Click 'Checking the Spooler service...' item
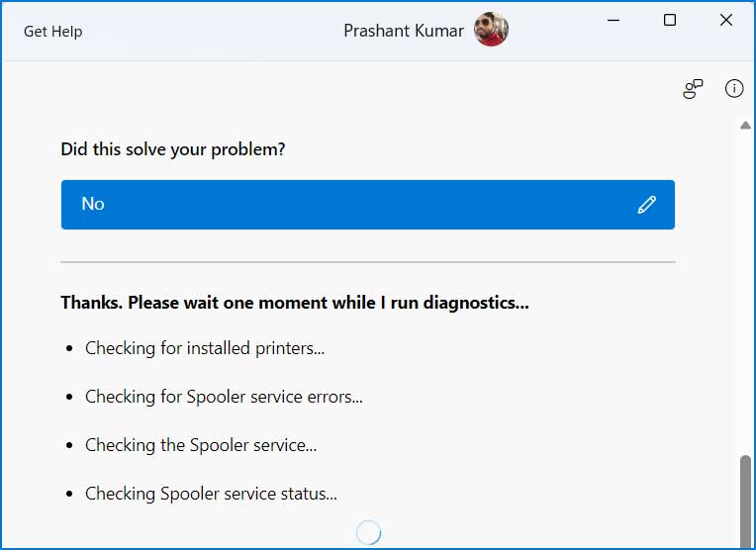Screen dimensions: 756x550 pyautogui.click(x=201, y=445)
